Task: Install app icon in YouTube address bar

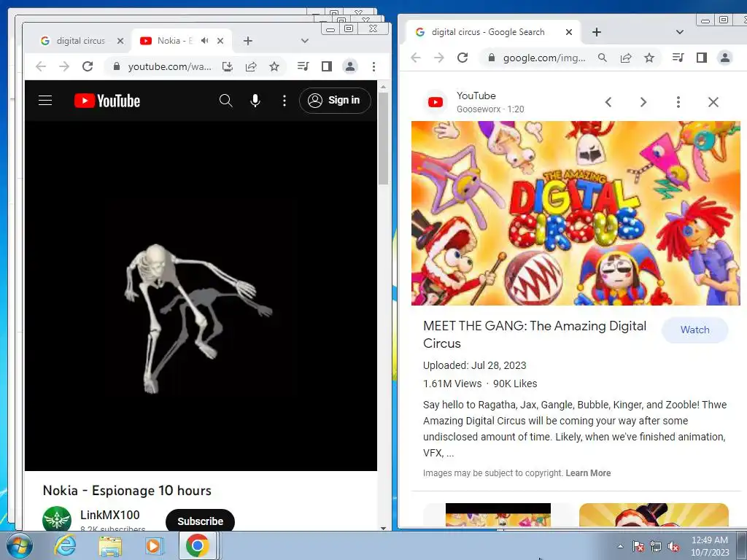Action: coord(228,66)
